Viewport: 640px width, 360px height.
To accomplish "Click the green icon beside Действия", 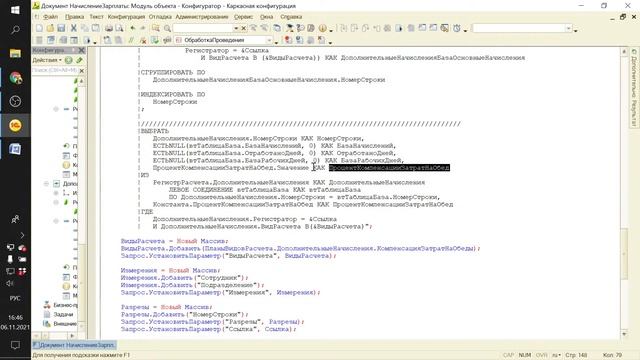I will tap(69, 60).
